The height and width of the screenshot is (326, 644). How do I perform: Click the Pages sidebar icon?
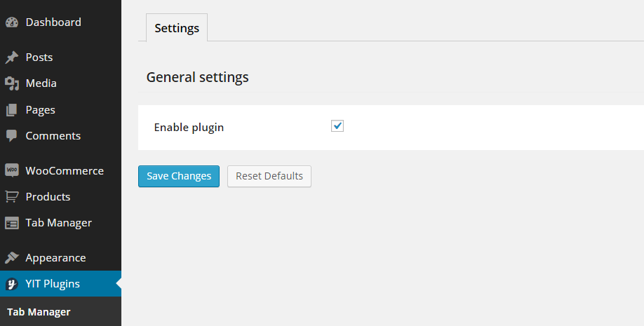click(11, 110)
